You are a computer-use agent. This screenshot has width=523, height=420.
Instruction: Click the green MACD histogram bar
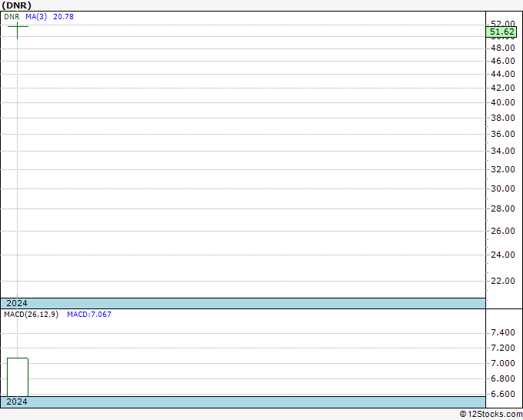(x=18, y=377)
